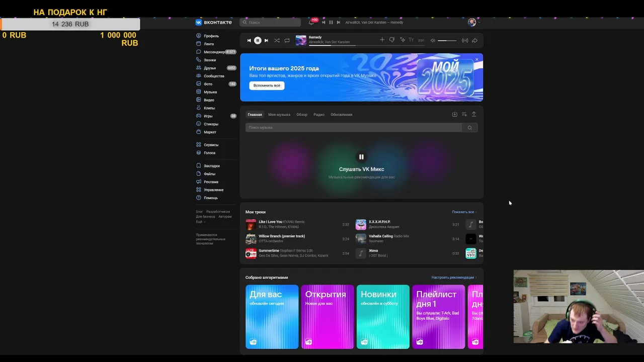Image resolution: width=644 pixels, height=362 pixels.
Task: Mute sound with the speaker icon
Action: point(433,40)
